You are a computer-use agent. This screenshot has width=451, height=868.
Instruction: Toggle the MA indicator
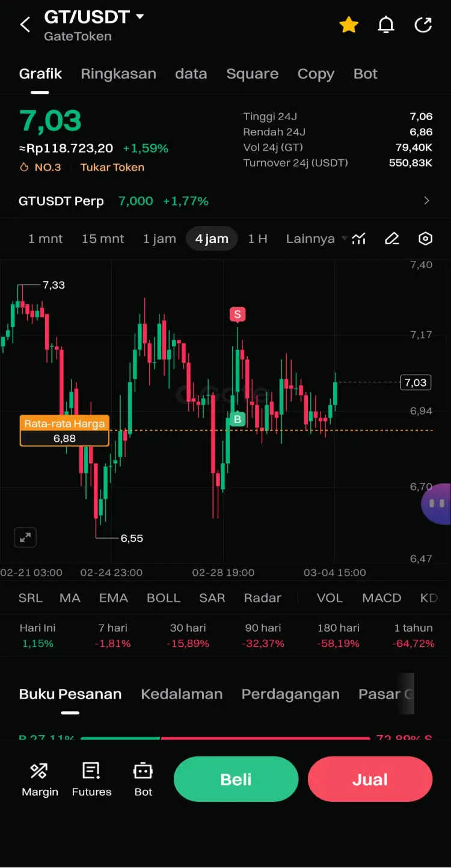pyautogui.click(x=70, y=598)
